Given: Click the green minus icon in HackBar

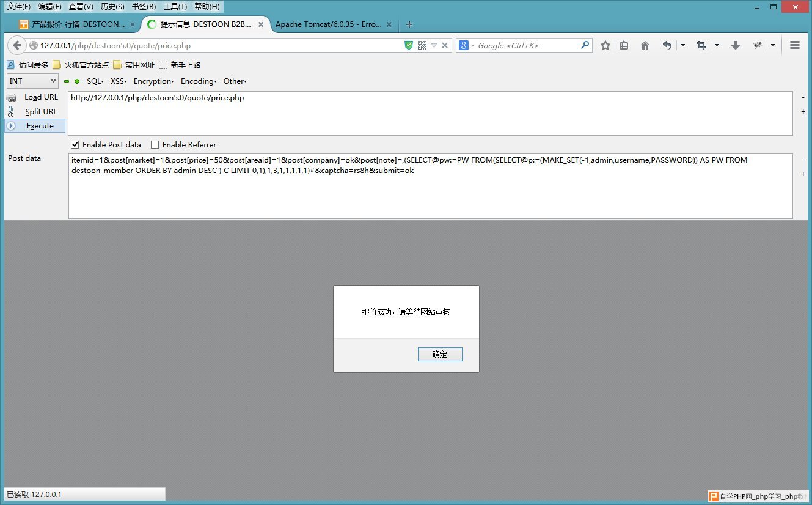Looking at the screenshot, I should 67,81.
